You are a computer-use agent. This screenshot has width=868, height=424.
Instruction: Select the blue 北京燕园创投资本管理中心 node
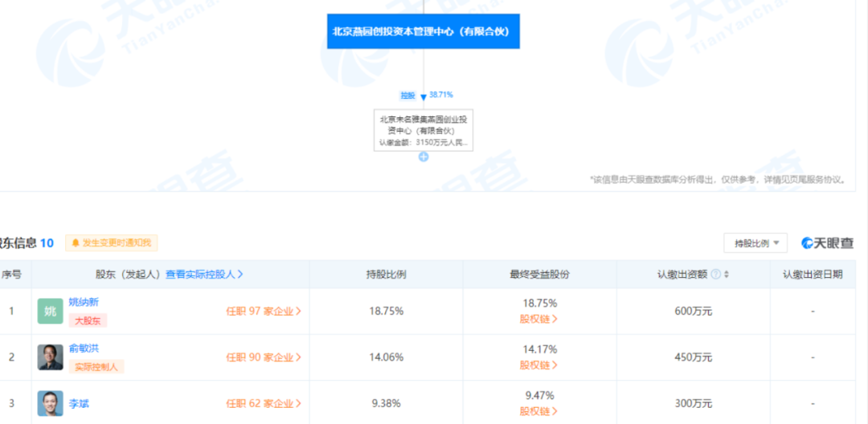click(x=424, y=31)
